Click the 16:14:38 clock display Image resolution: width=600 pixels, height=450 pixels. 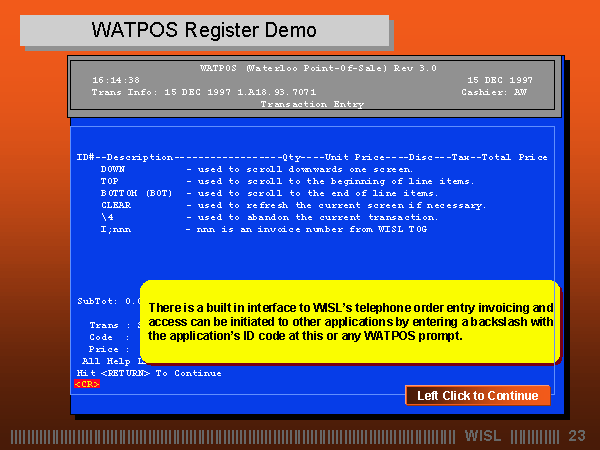[116, 79]
